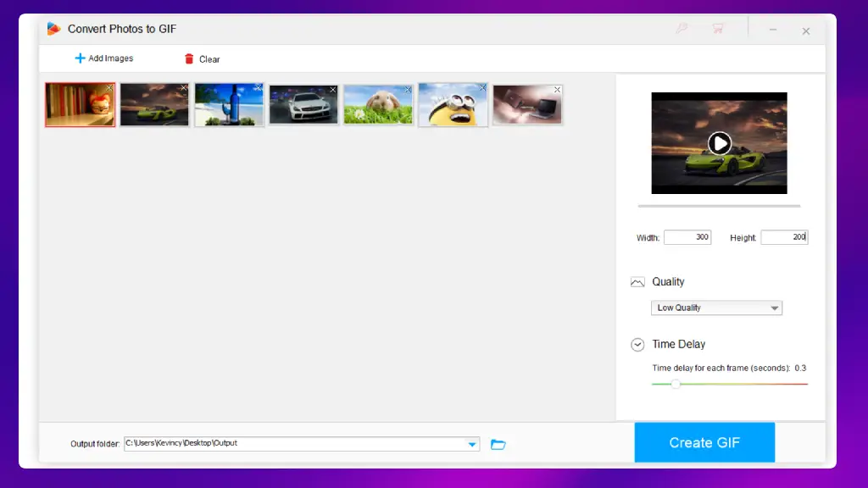Start GIF creation with Create GIF

point(704,442)
